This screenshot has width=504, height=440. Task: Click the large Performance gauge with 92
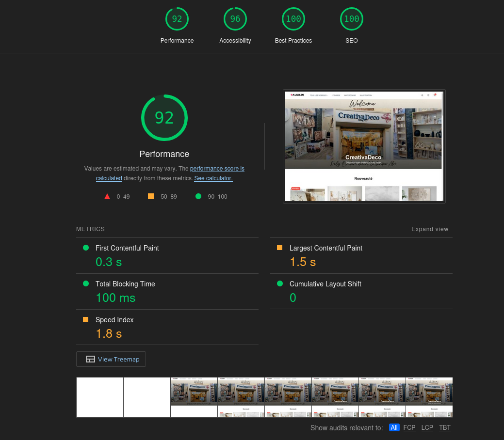[x=164, y=118]
